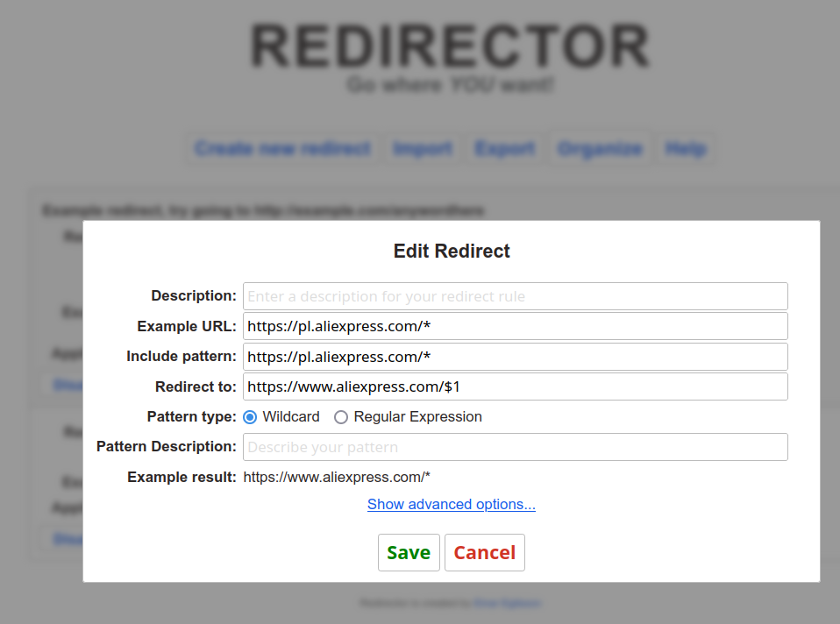Save the edited redirect

point(409,552)
